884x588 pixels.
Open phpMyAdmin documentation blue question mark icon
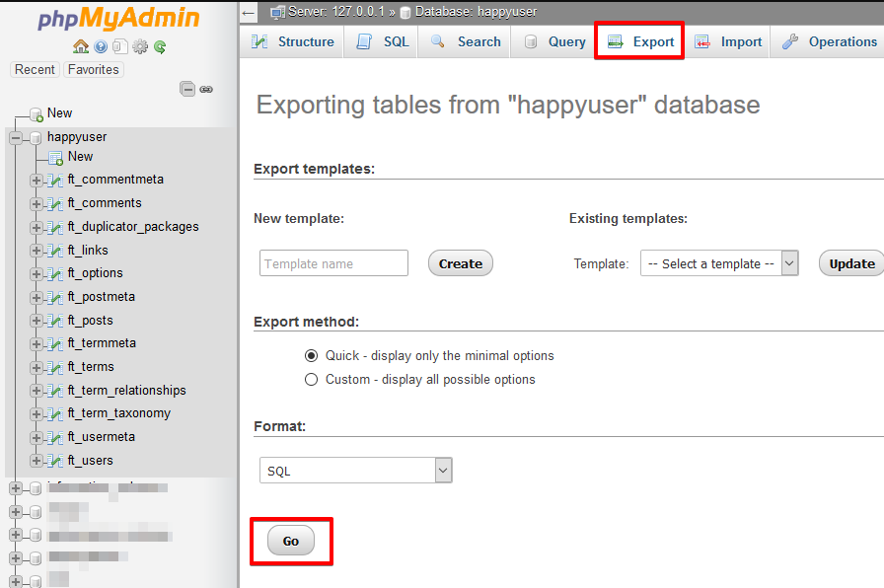101,46
